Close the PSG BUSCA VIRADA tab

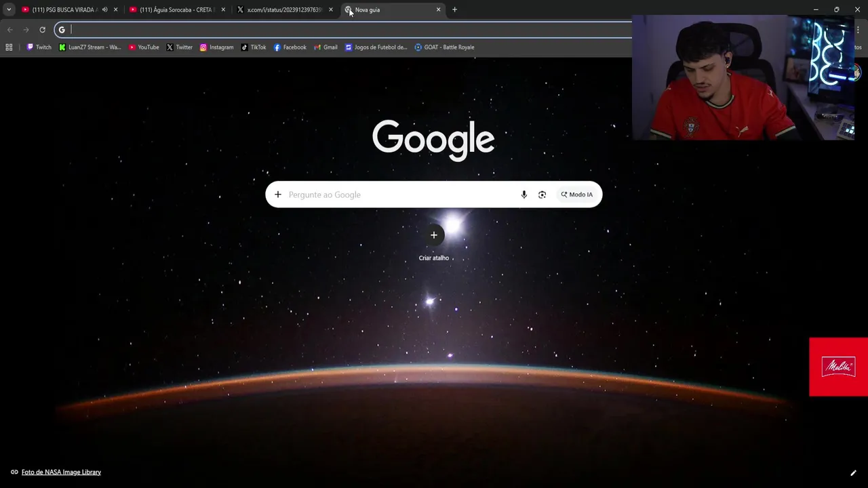[x=115, y=9]
